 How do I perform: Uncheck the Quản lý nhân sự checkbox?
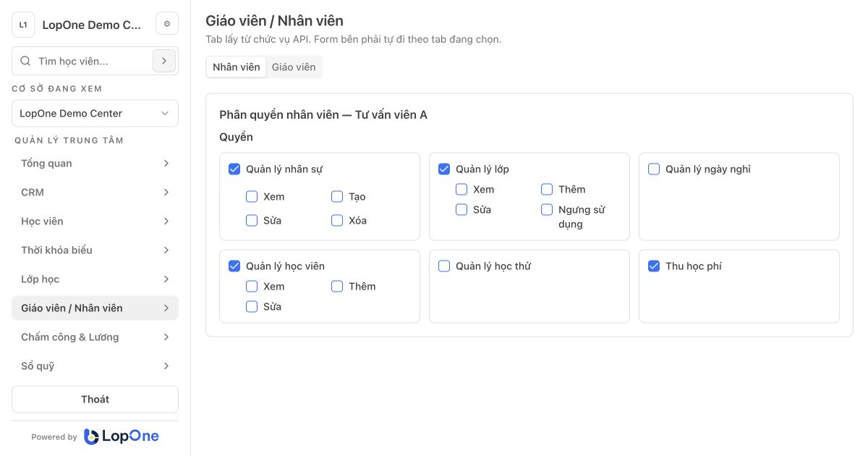[234, 169]
